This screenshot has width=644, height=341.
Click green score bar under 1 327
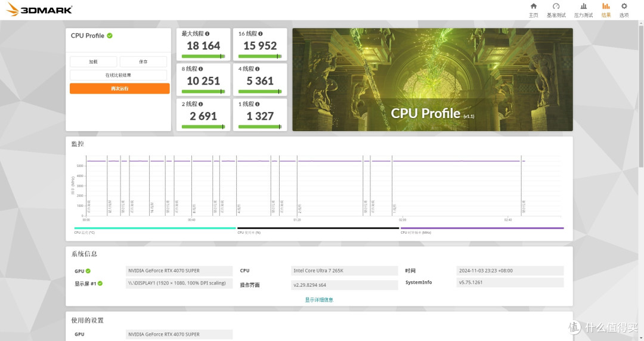click(x=260, y=127)
